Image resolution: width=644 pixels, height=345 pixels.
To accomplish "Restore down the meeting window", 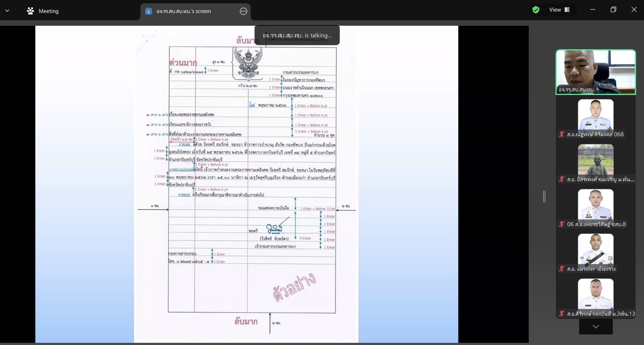I will pos(613,10).
